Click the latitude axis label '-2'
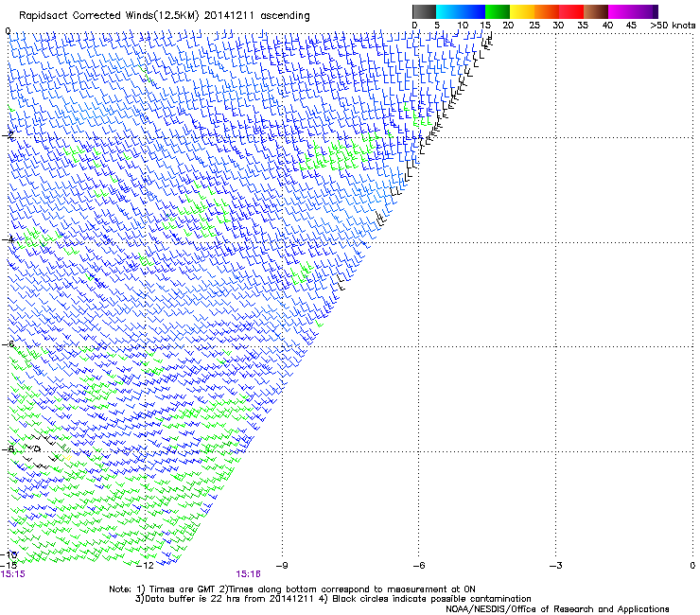This screenshot has height=615, width=700. (8, 135)
